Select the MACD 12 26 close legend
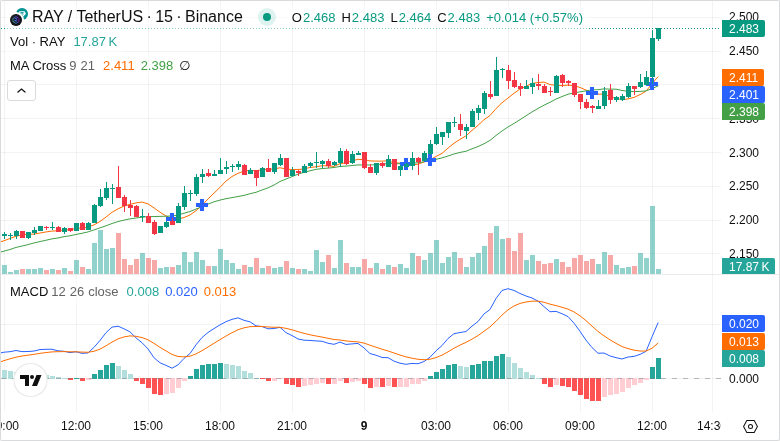Screen dimensions: 780x441 pos(64,291)
